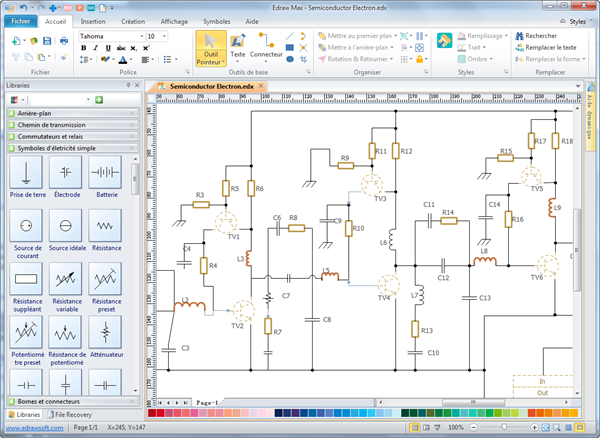The image size is (600, 438).
Task: Select the Page-1 sheet tab
Action: (207, 402)
